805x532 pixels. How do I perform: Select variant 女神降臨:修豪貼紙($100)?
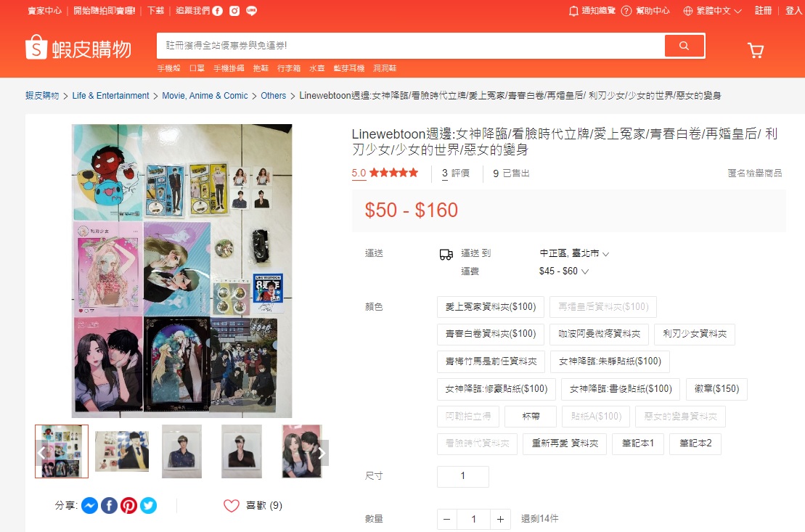point(497,389)
